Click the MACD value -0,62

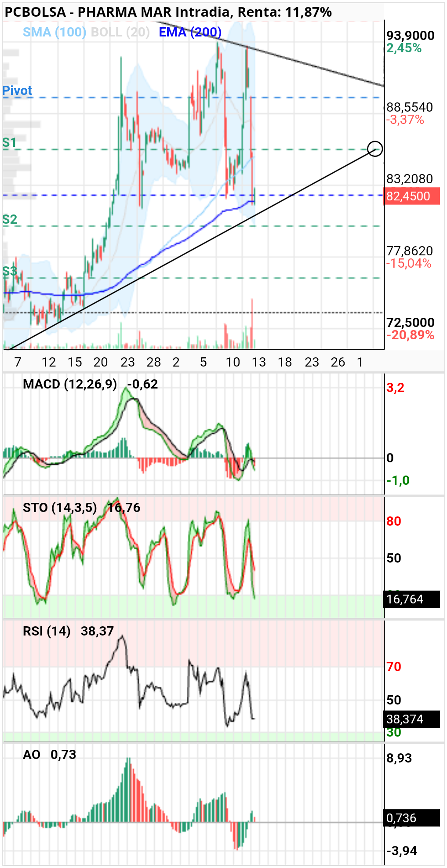click(142, 385)
